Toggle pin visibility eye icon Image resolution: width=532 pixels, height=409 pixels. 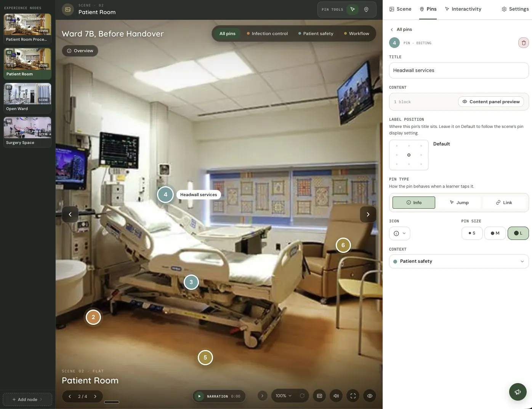point(370,396)
